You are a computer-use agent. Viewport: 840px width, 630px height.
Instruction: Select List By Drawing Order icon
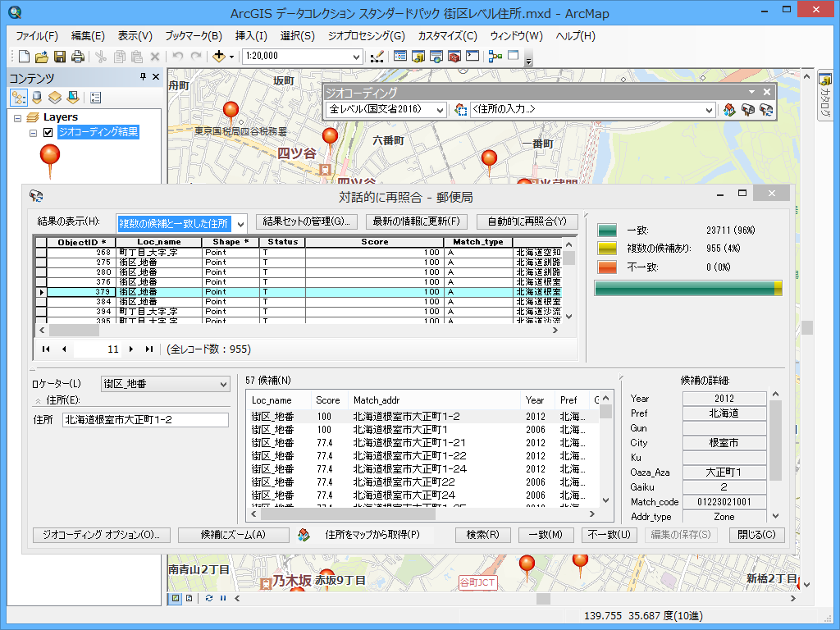coord(18,98)
